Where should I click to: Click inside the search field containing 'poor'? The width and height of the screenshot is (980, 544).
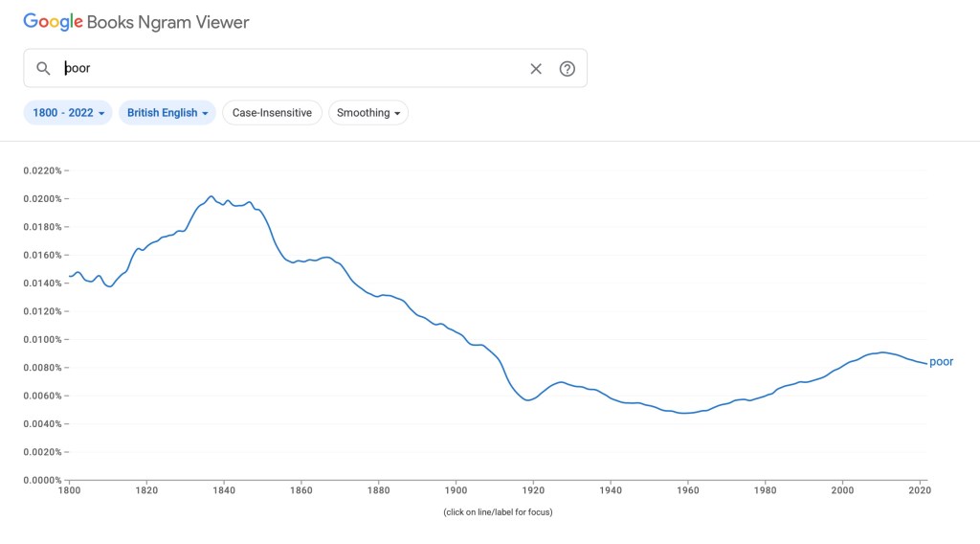click(x=287, y=68)
